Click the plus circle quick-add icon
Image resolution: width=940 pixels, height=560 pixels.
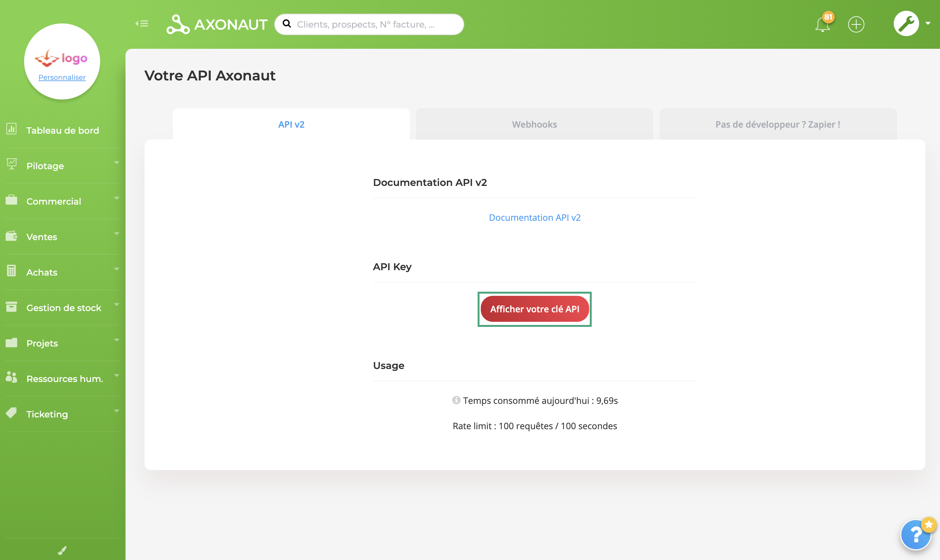click(x=856, y=24)
